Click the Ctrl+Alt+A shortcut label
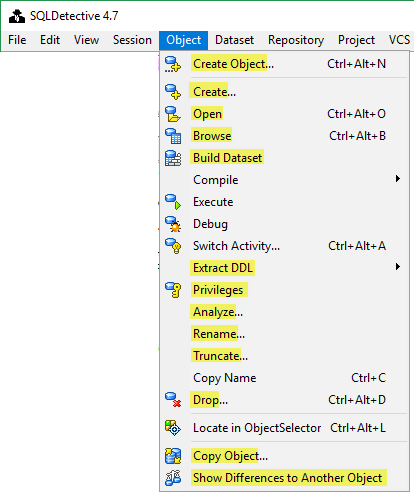414x492 pixels. 357,246
